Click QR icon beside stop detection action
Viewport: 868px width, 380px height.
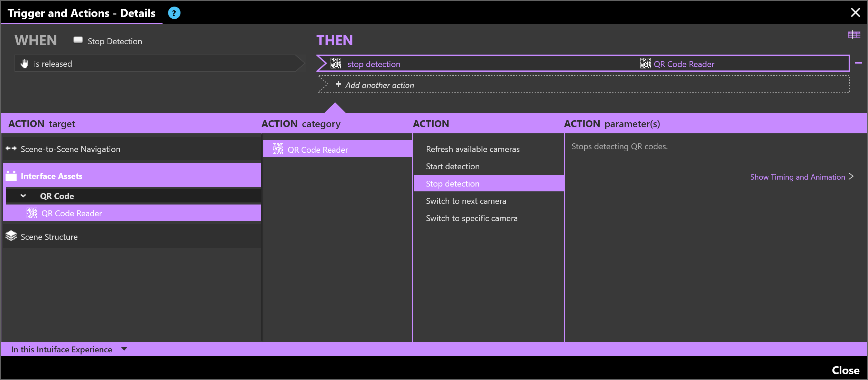click(x=335, y=64)
